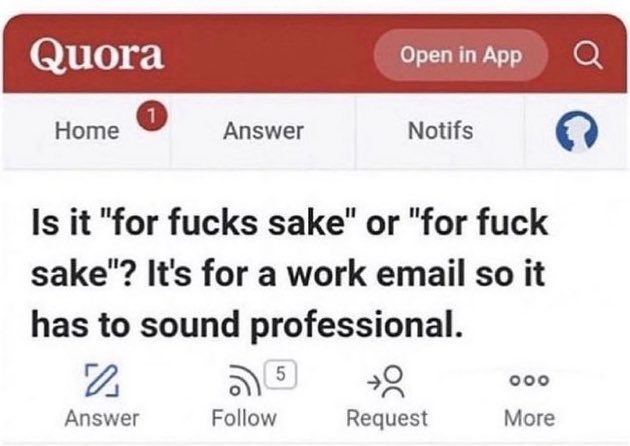Click the Quora logo
Image resolution: width=630 pixels, height=446 pixels.
pos(97,55)
